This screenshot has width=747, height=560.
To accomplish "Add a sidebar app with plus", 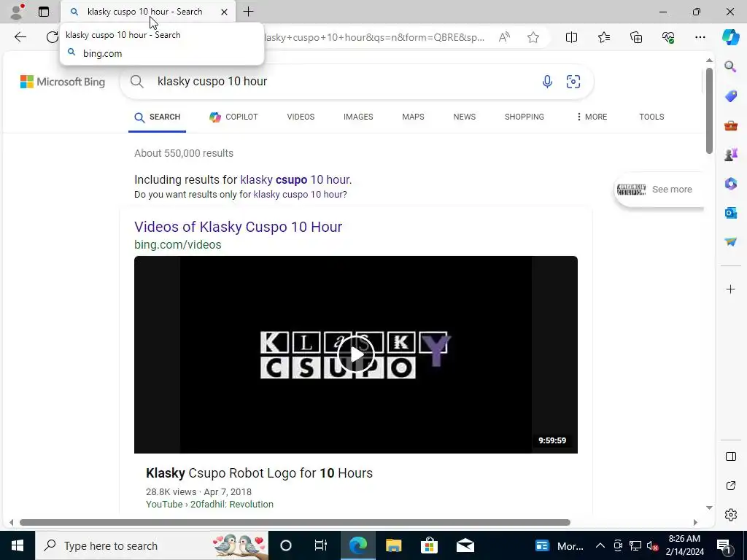I will [730, 289].
